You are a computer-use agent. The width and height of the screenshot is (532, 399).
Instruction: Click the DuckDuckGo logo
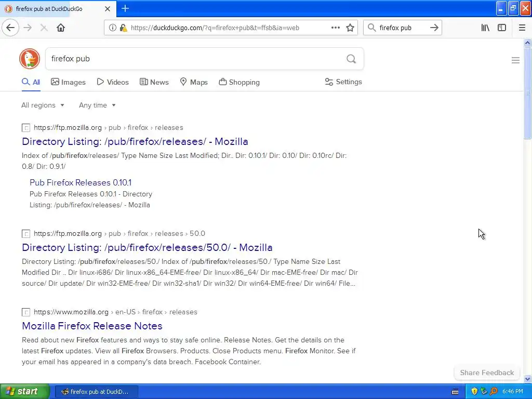[30, 59]
